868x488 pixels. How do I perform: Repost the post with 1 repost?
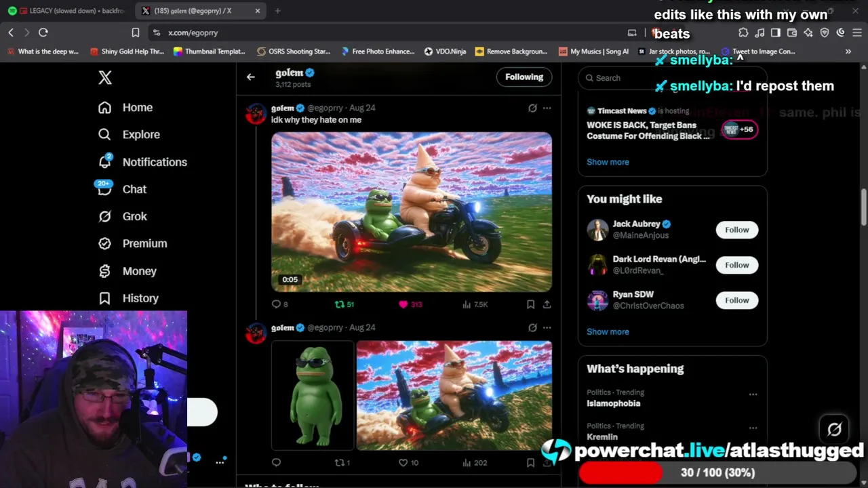click(x=342, y=463)
